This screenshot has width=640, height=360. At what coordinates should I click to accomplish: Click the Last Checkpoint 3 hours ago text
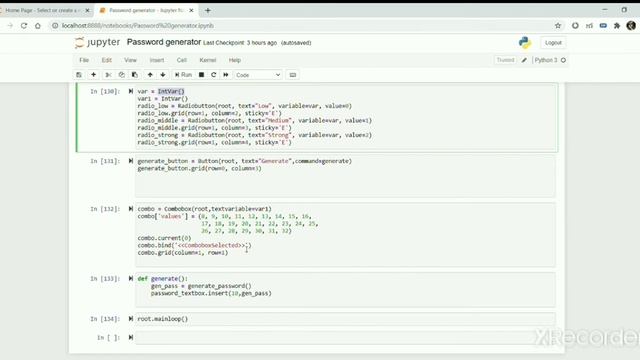point(240,43)
